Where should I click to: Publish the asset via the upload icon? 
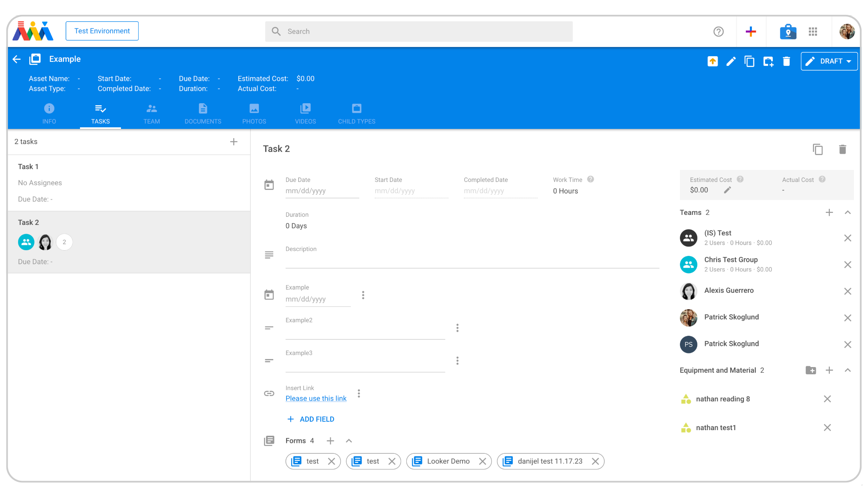712,61
